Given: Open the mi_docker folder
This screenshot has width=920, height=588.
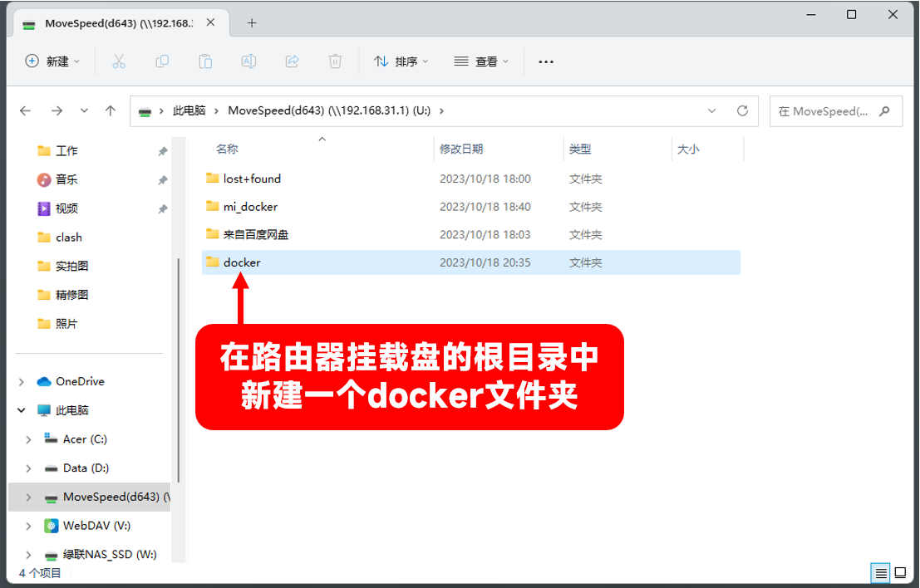Looking at the screenshot, I should [251, 206].
